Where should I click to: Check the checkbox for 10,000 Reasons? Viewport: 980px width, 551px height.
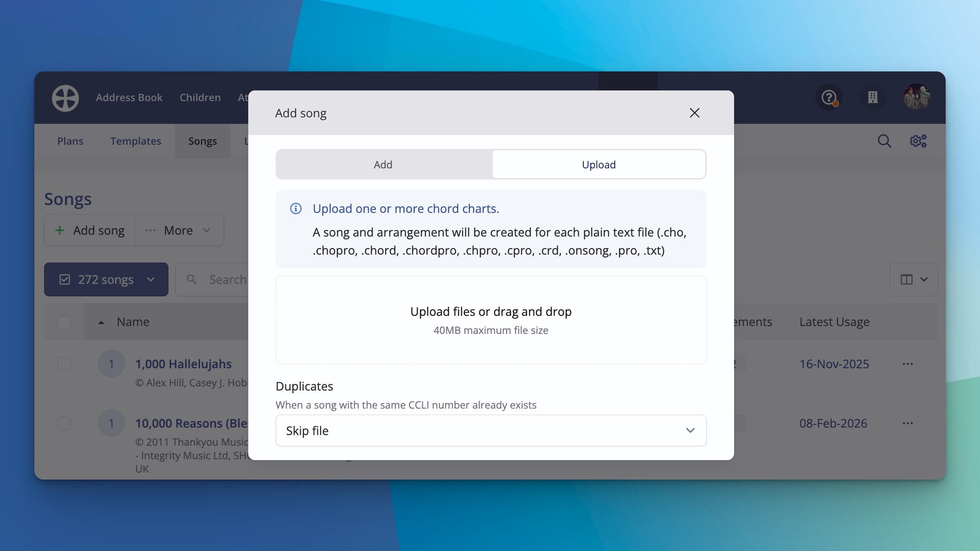click(x=64, y=423)
